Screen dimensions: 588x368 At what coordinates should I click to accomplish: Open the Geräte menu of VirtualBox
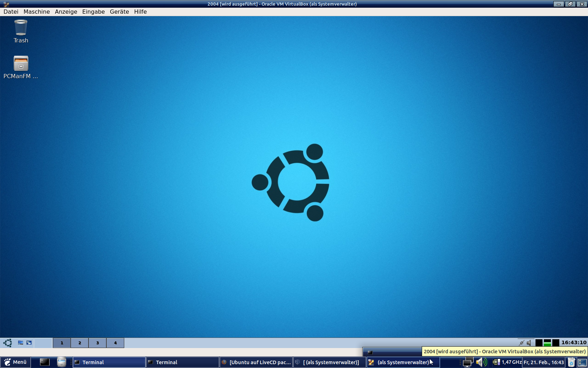pyautogui.click(x=119, y=12)
